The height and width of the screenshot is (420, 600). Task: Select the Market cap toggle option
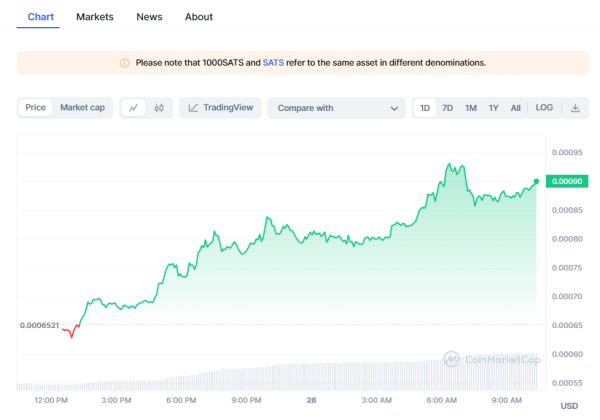[x=82, y=108]
